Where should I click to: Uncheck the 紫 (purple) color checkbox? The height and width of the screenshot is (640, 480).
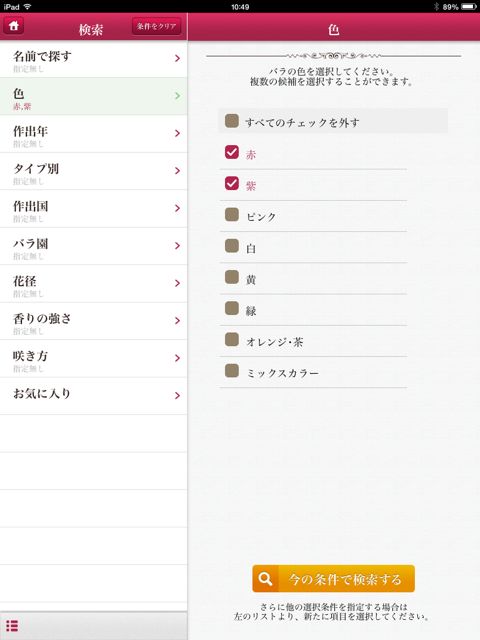tap(232, 183)
